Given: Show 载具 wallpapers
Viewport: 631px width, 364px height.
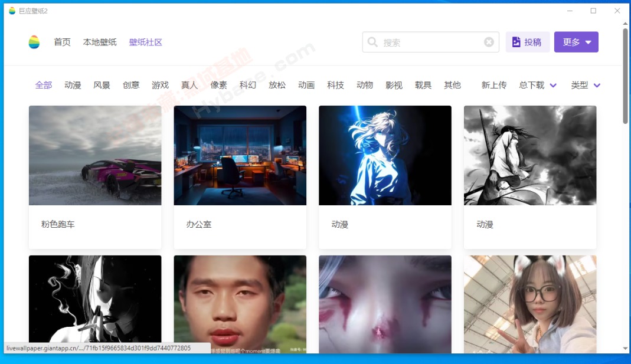Looking at the screenshot, I should [423, 86].
